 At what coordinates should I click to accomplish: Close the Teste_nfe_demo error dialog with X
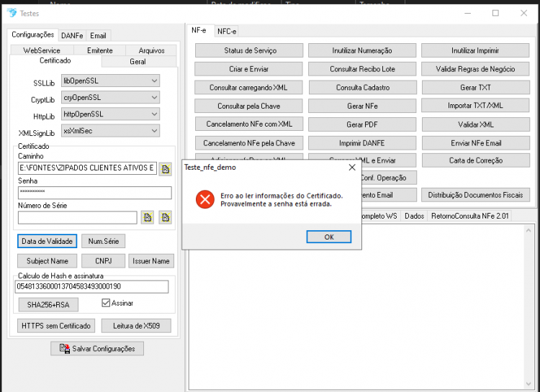[352, 168]
